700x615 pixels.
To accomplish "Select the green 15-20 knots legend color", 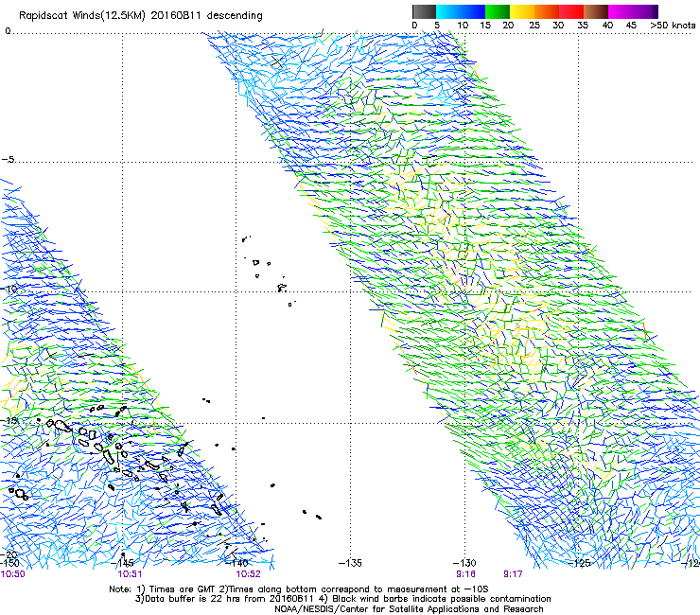I will (498, 11).
